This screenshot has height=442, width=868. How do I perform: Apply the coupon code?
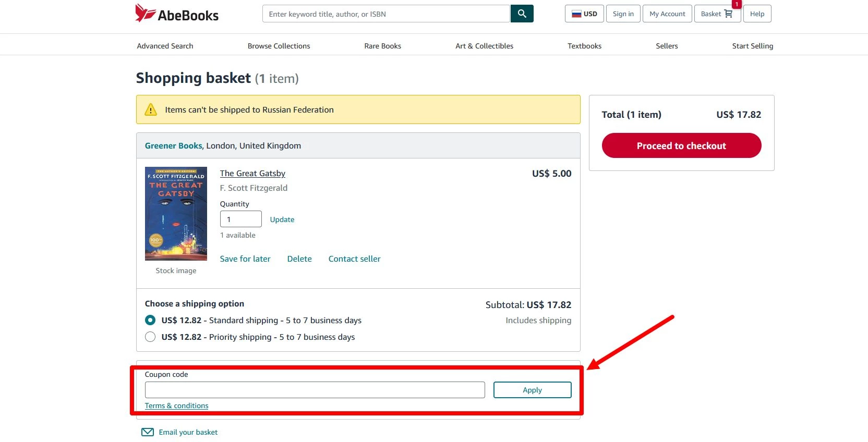tap(532, 390)
